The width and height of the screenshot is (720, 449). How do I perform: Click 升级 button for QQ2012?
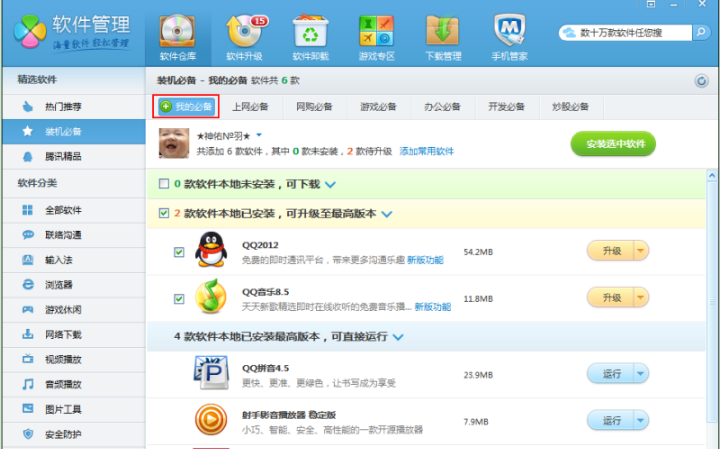click(x=611, y=251)
